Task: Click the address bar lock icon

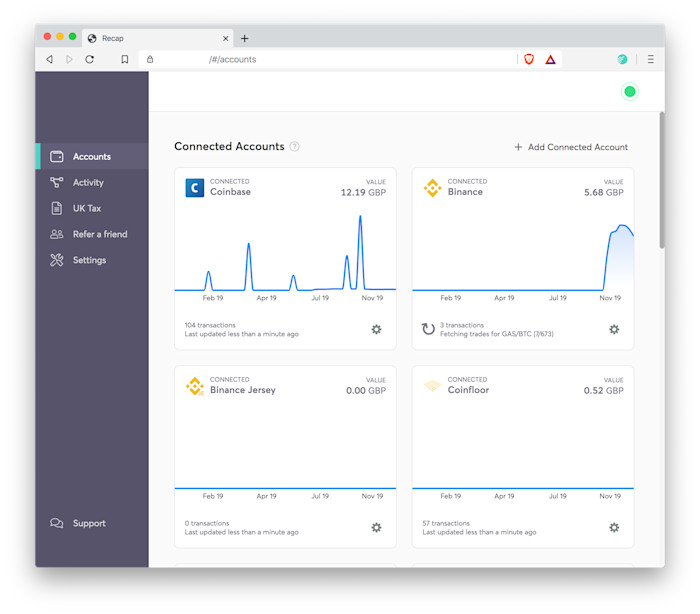Action: pyautogui.click(x=150, y=59)
